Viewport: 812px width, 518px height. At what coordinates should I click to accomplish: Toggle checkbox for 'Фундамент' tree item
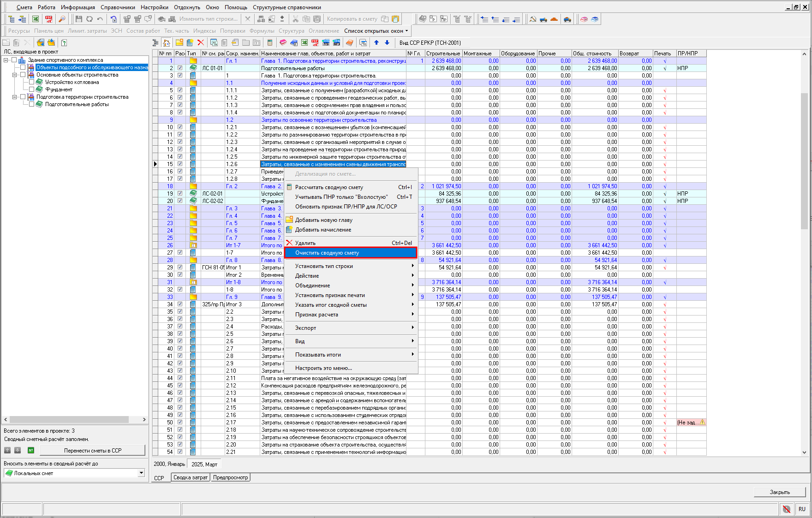31,89
